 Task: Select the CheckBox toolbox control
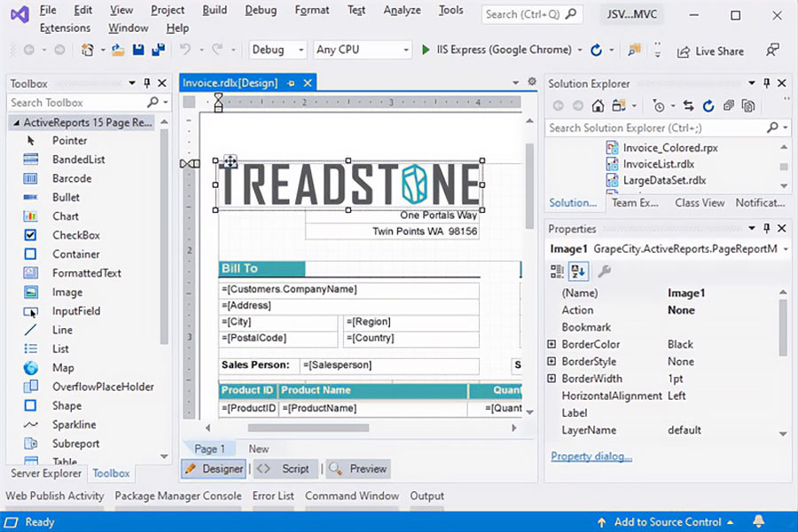(x=76, y=235)
